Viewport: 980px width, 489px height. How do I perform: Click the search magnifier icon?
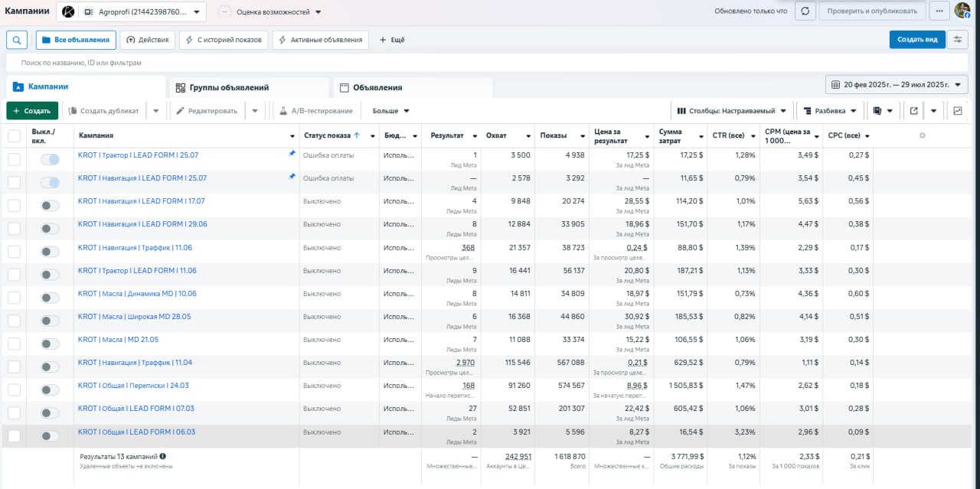pyautogui.click(x=17, y=40)
